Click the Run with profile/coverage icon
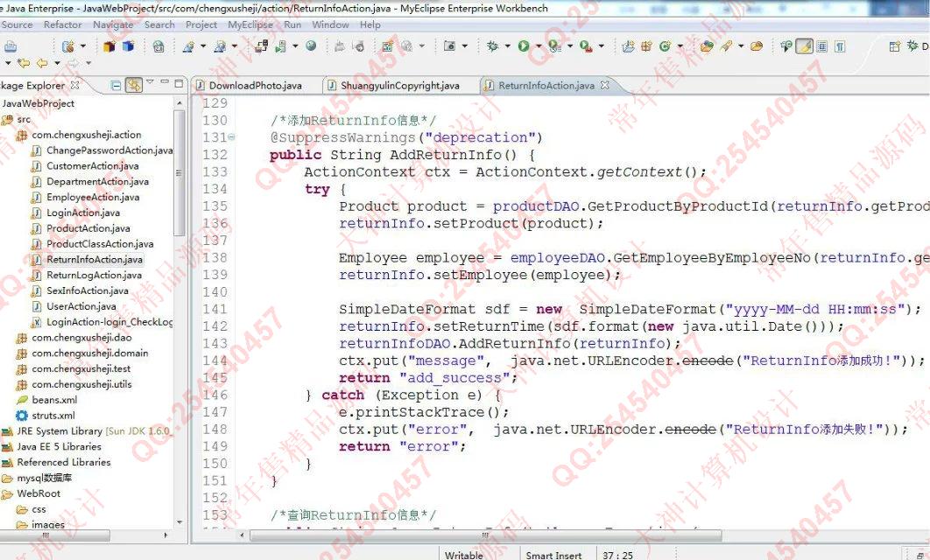This screenshot has width=930, height=560. click(x=554, y=45)
